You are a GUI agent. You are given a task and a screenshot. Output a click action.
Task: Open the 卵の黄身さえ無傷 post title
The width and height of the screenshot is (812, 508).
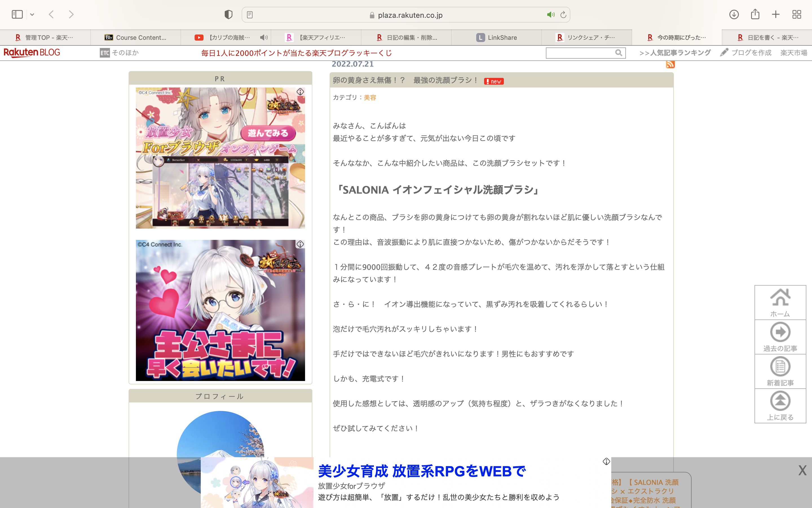pos(405,80)
